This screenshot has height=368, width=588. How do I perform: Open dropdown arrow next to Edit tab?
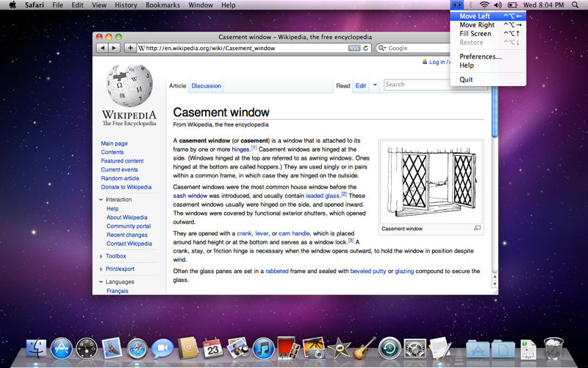tap(375, 85)
